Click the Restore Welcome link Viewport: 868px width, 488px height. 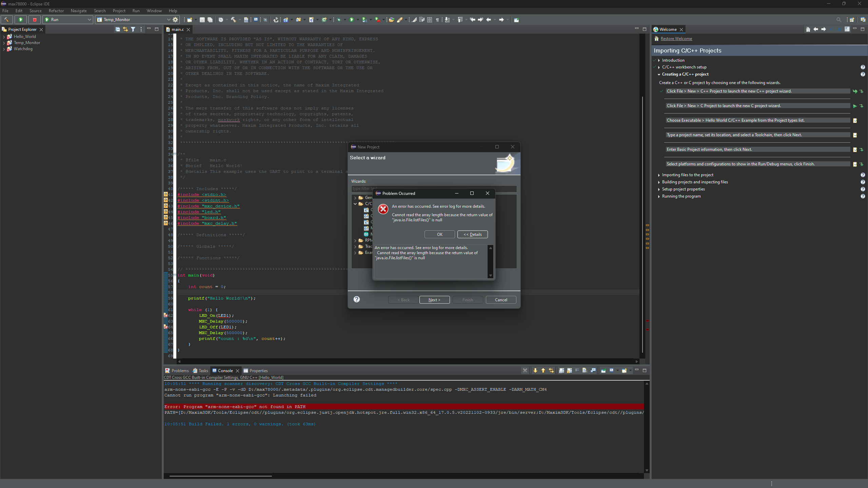676,38
